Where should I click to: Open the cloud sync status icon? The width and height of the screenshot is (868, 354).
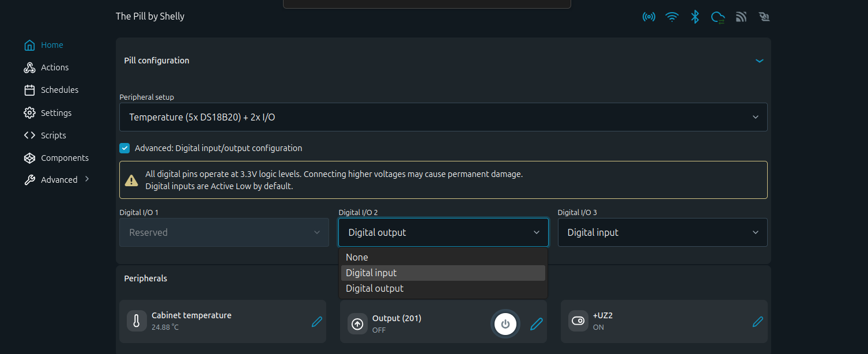(x=718, y=17)
